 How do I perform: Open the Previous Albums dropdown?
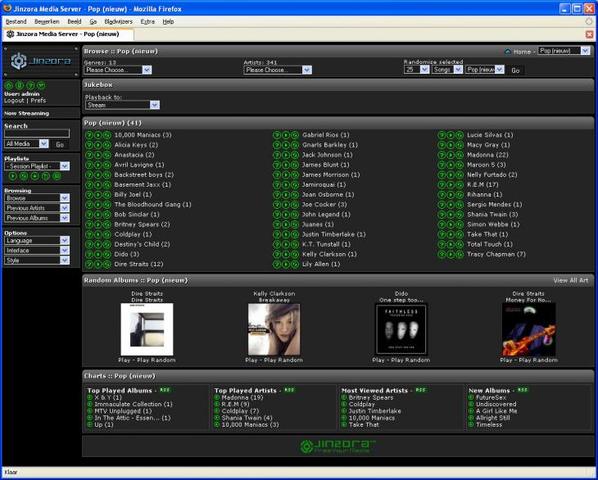[x=37, y=218]
